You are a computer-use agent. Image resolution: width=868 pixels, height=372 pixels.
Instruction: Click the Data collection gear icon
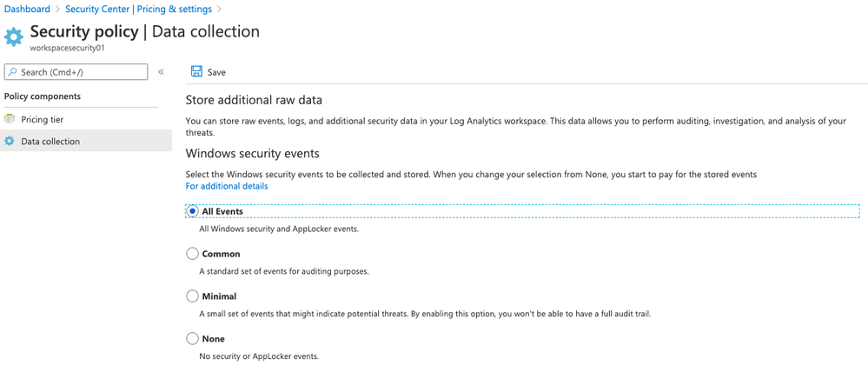click(x=10, y=141)
